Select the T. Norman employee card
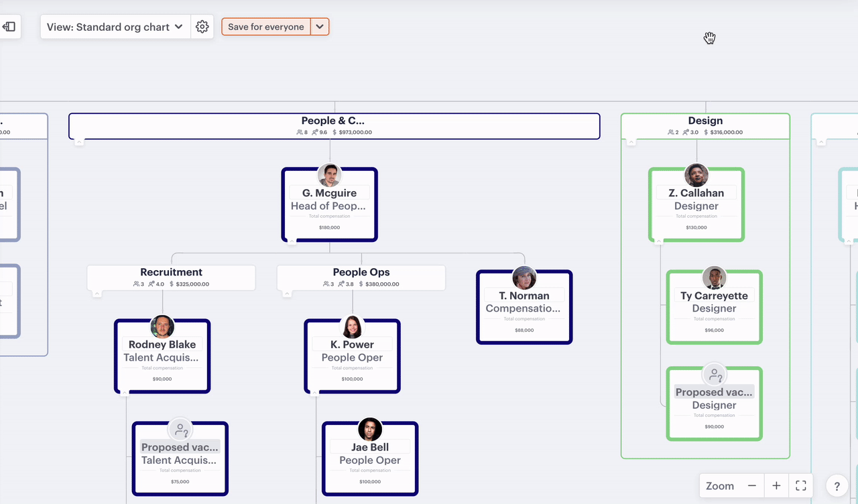 tap(524, 314)
